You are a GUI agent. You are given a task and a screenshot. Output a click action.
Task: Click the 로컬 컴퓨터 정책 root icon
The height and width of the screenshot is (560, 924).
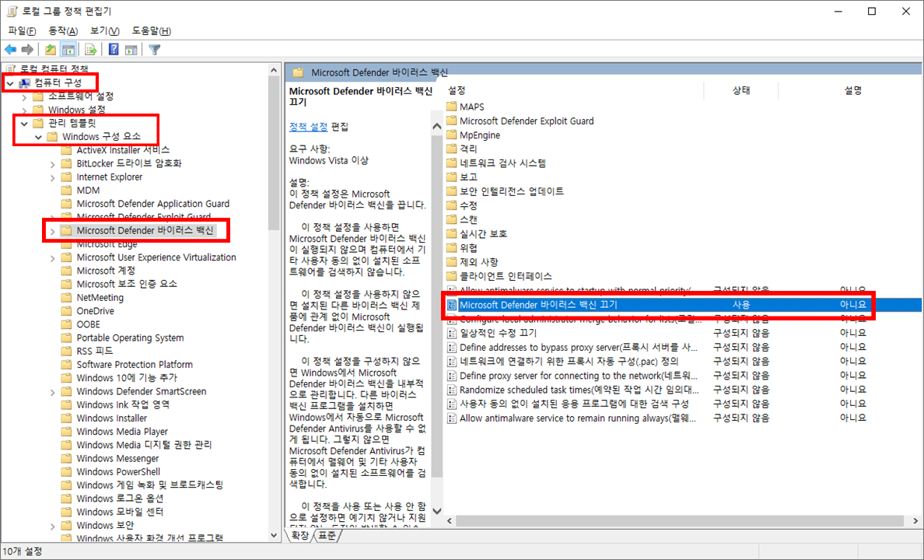(x=11, y=69)
